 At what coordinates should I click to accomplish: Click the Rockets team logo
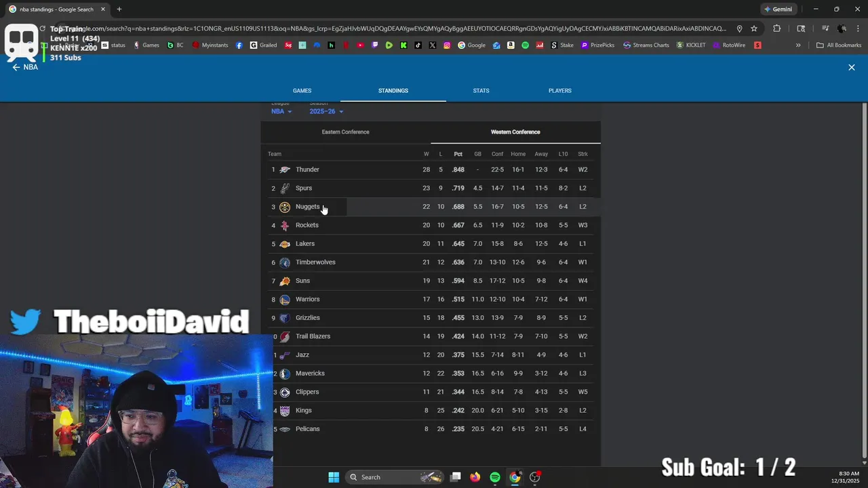285,225
